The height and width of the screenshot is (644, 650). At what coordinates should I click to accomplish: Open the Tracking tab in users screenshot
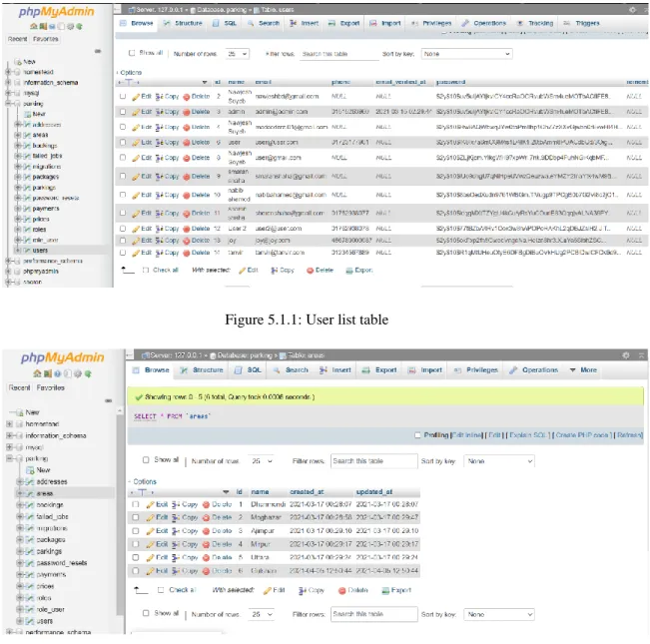pos(535,23)
